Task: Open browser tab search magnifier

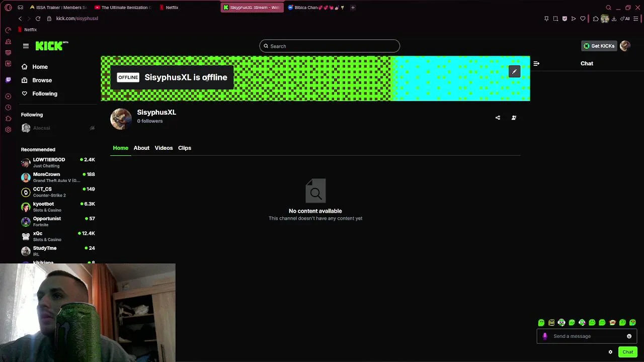Action: [608, 8]
